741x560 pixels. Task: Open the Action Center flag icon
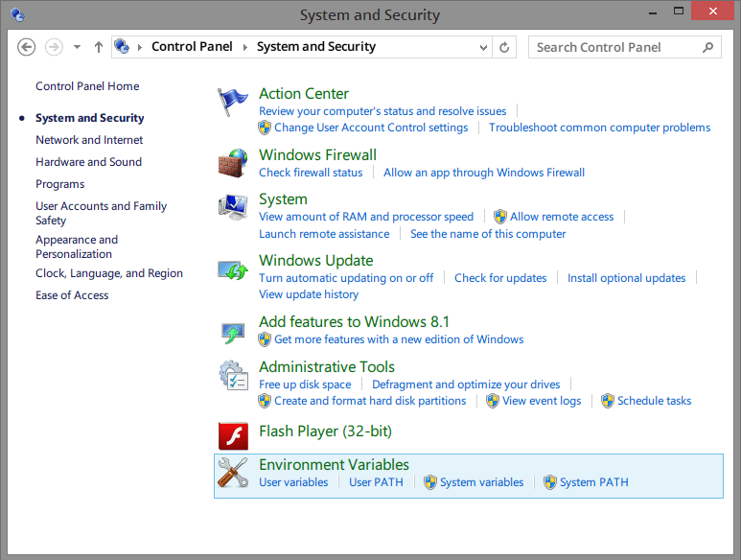click(x=232, y=102)
